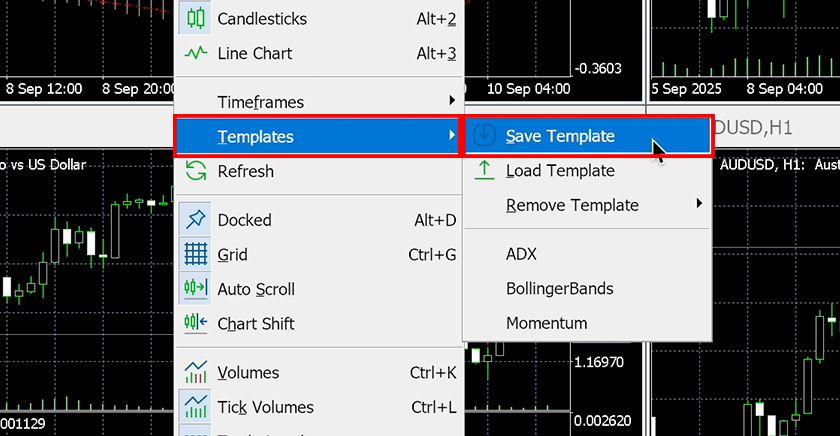Expand the Timeframes submenu arrow

point(452,101)
